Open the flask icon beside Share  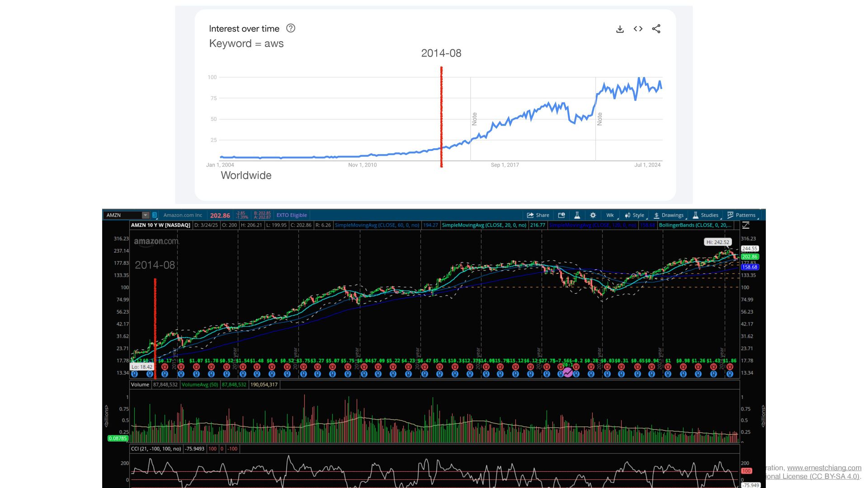click(577, 215)
